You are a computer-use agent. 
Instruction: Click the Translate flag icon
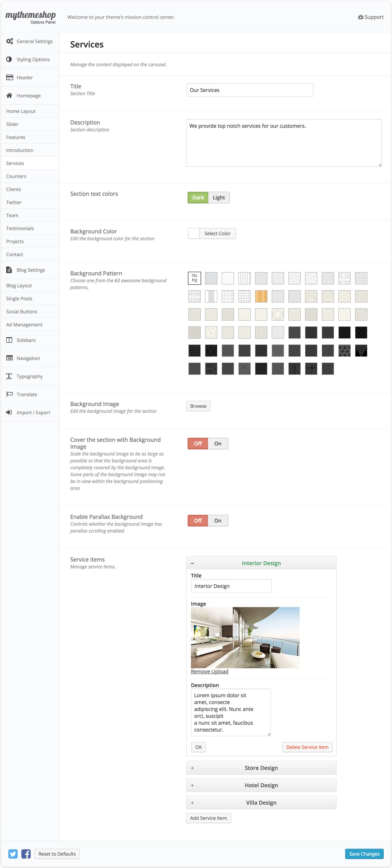(x=10, y=394)
